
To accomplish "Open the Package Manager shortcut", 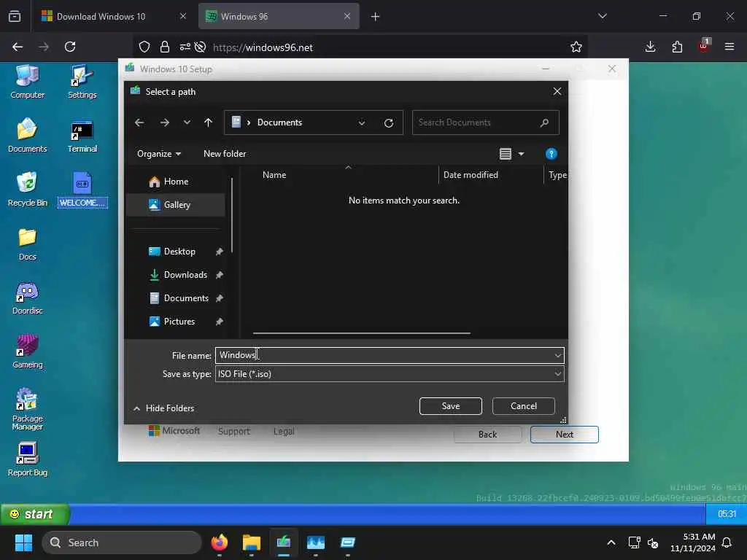I will (x=27, y=409).
